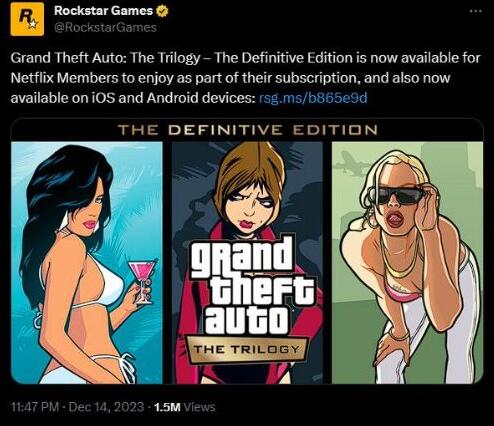Click the pink martini glass in artwork
Screen dimensions: 494x426
pos(143,282)
